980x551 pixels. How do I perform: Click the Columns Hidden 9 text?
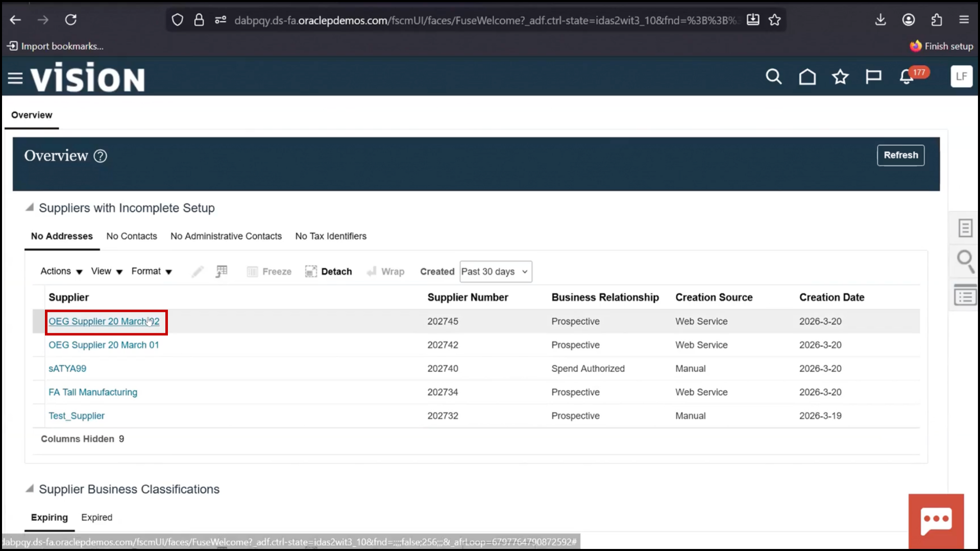pos(82,439)
